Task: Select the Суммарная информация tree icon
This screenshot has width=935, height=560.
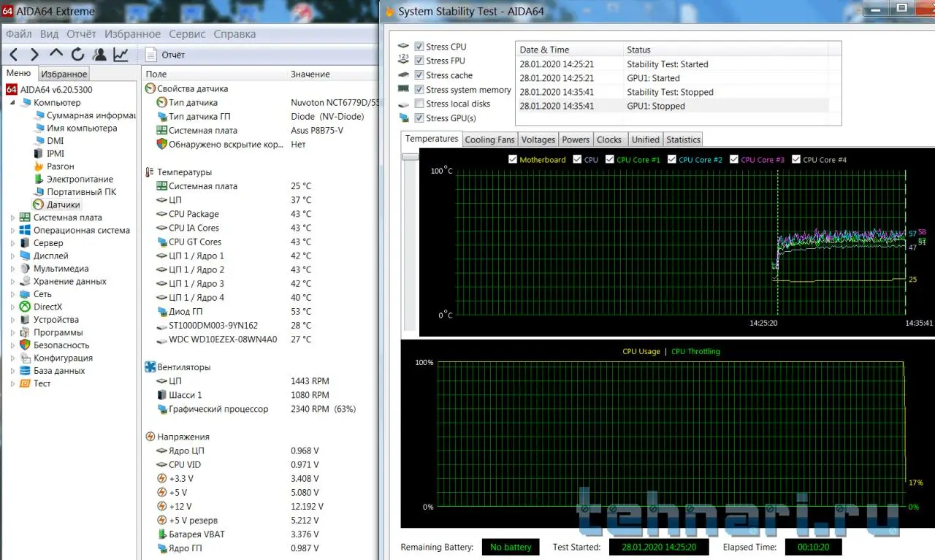Action: pyautogui.click(x=39, y=115)
